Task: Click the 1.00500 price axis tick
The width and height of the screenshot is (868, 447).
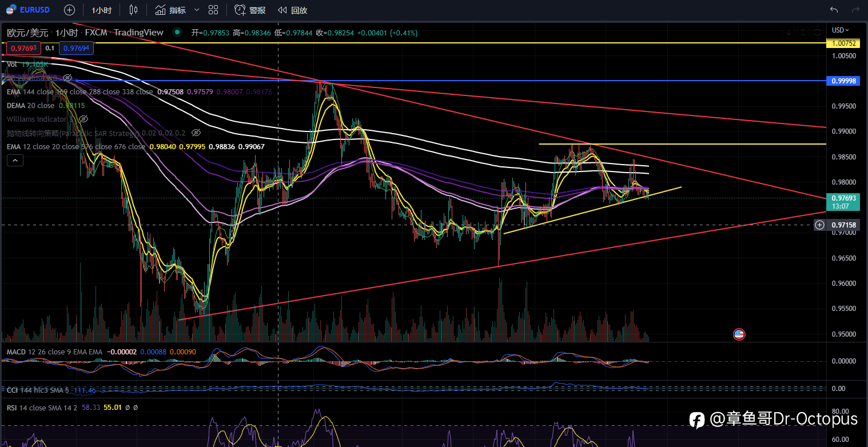Action: click(x=843, y=56)
